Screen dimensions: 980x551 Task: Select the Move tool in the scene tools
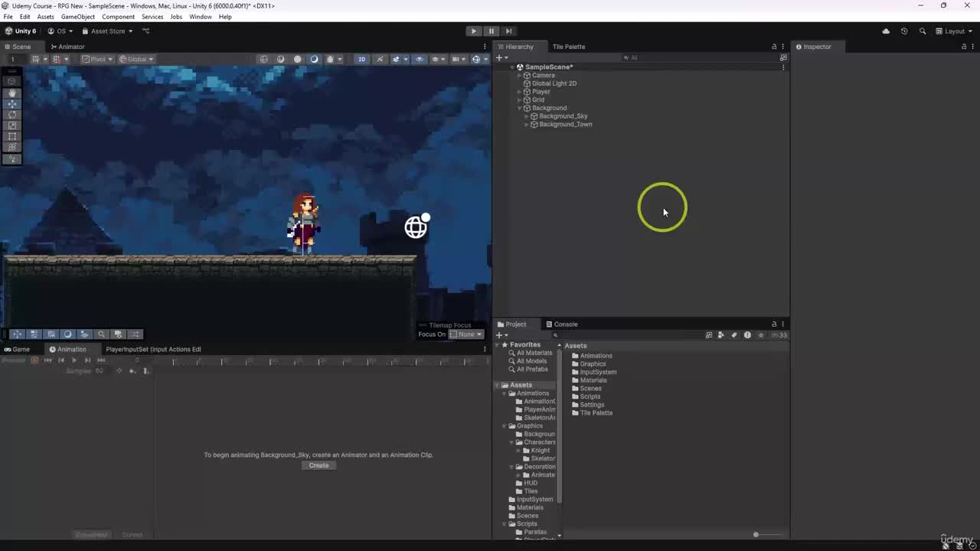tap(11, 103)
